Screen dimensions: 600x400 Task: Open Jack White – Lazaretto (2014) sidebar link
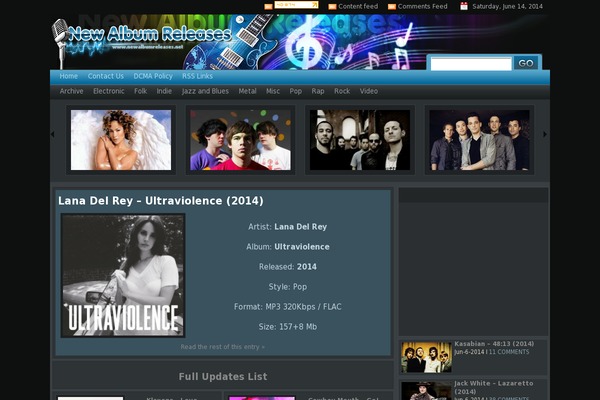494,387
